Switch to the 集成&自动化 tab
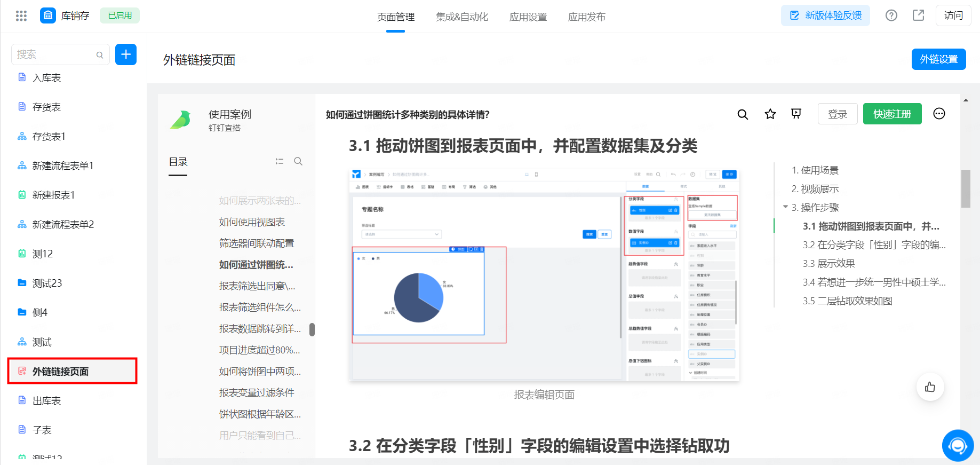Screen dimensions: 980x465 pyautogui.click(x=462, y=17)
